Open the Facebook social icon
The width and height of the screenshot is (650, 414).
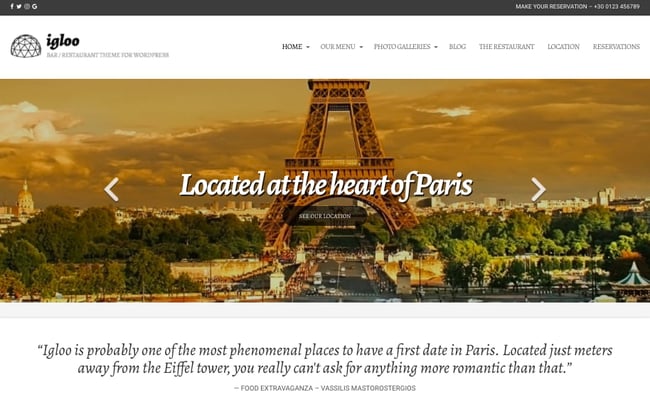click(12, 6)
